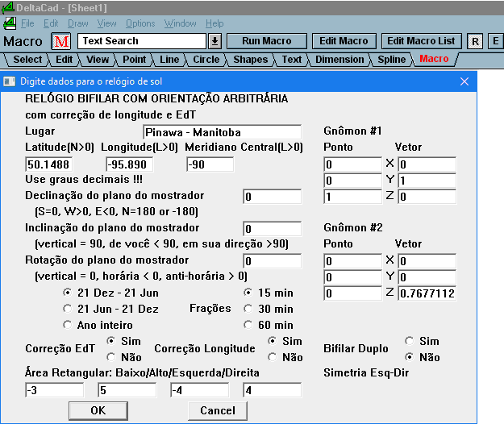
Task: Open the Options menu
Action: (x=140, y=23)
